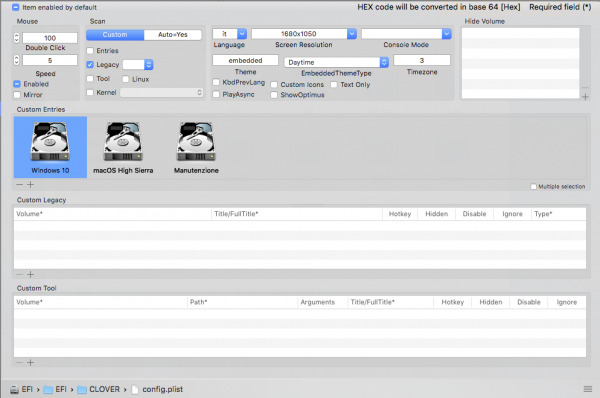Screen dimensions: 600x398
Task: Enable the Linux scan checkbox
Action: 126,79
